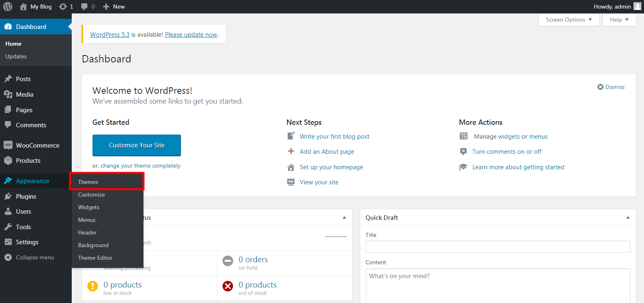Image resolution: width=644 pixels, height=303 pixels.
Task: Click Set up your homepage link
Action: [x=331, y=167]
